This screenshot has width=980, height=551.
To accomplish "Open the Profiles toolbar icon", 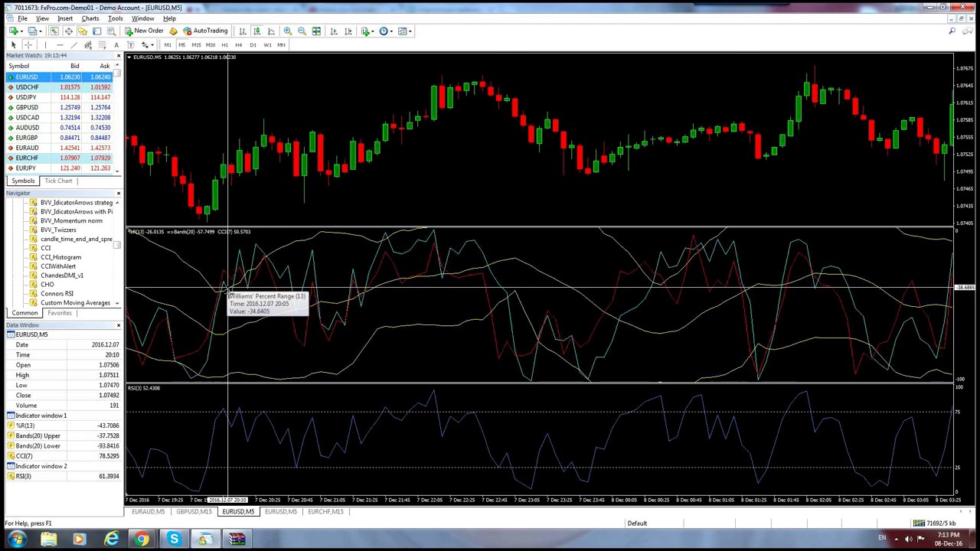I will [x=32, y=31].
